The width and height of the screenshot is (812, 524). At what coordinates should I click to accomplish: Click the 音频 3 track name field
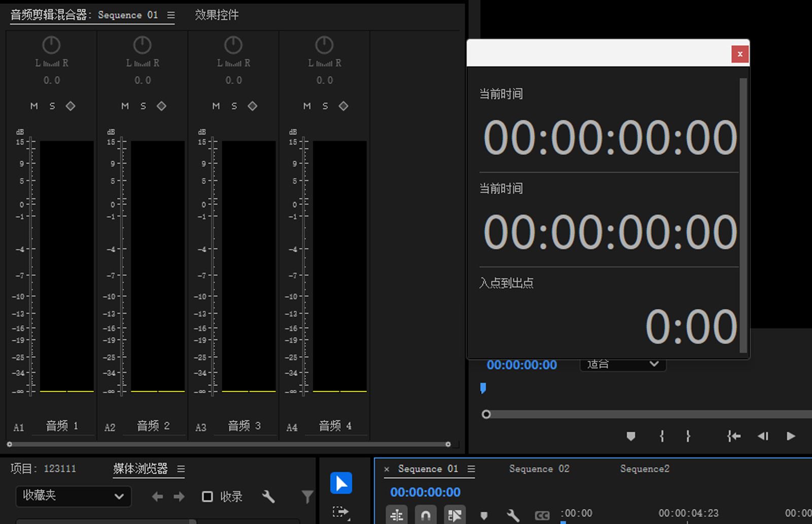tap(244, 426)
